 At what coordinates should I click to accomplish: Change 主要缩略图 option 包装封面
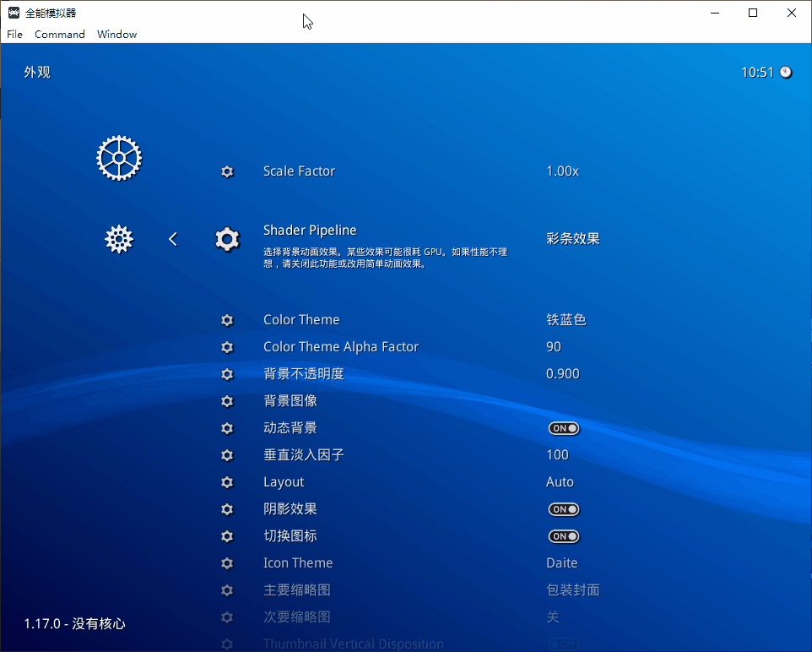(573, 590)
